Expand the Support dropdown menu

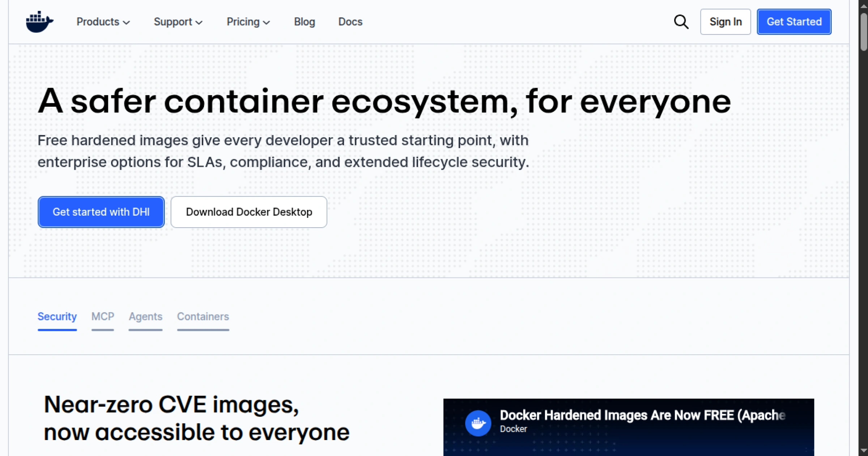(178, 22)
